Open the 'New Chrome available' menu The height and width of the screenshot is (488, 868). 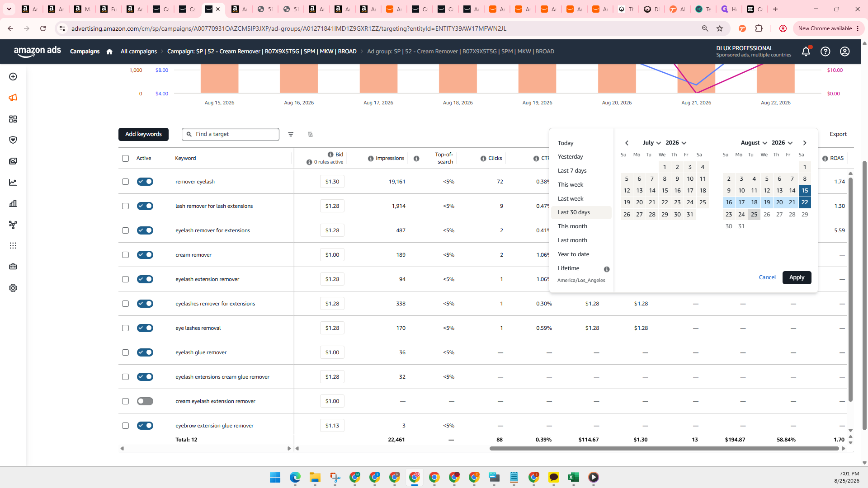tap(829, 28)
